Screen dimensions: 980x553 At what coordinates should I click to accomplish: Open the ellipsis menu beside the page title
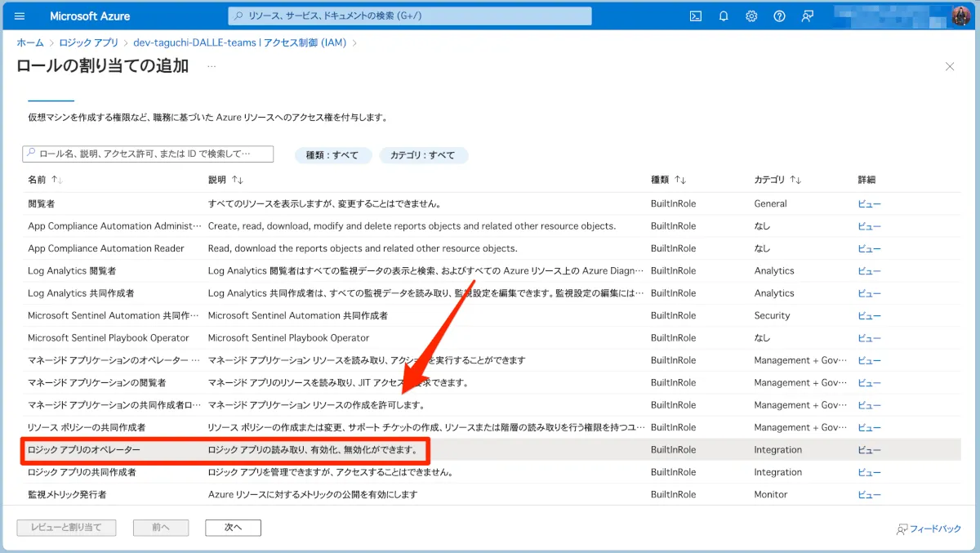(212, 67)
